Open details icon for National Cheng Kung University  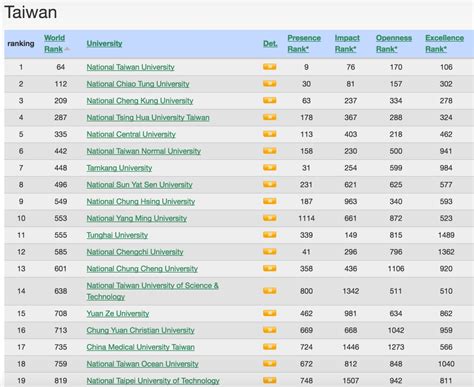tap(270, 100)
